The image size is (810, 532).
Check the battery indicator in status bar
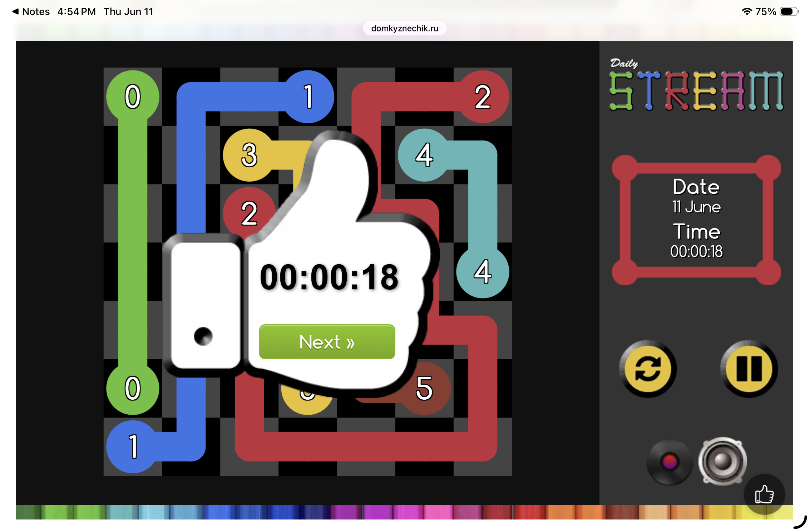[789, 11]
